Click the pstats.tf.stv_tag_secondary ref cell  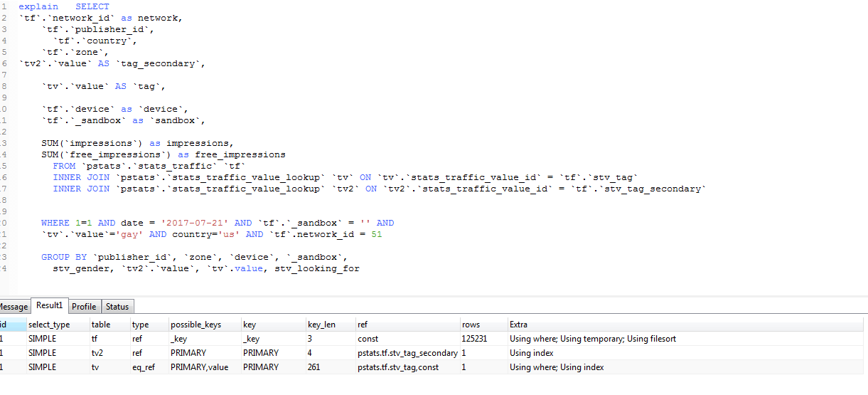pos(407,353)
